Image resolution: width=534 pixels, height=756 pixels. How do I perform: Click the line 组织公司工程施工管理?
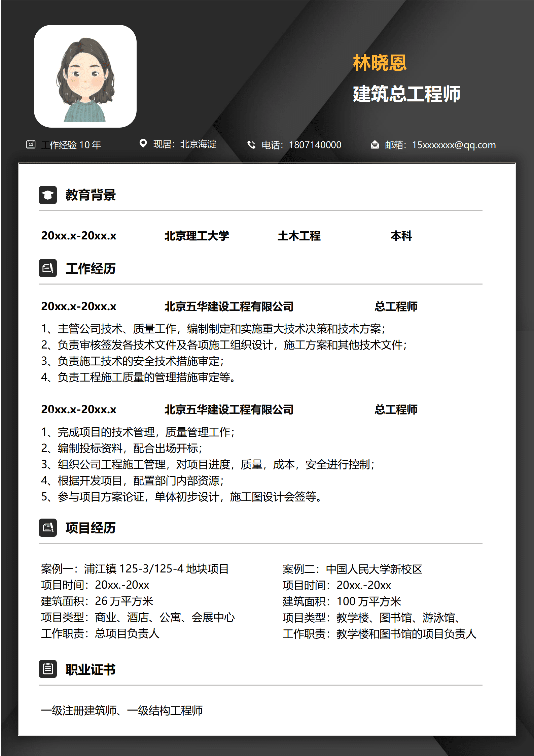coord(208,464)
